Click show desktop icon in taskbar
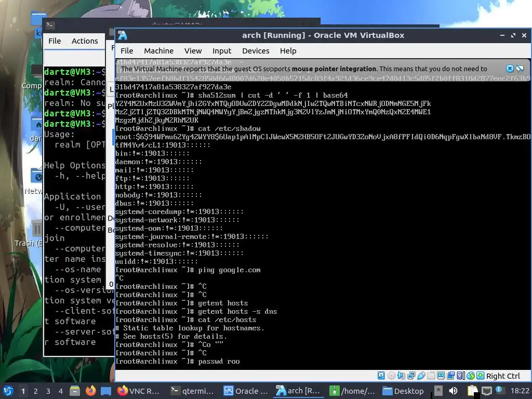532x399 pixels. point(106,391)
